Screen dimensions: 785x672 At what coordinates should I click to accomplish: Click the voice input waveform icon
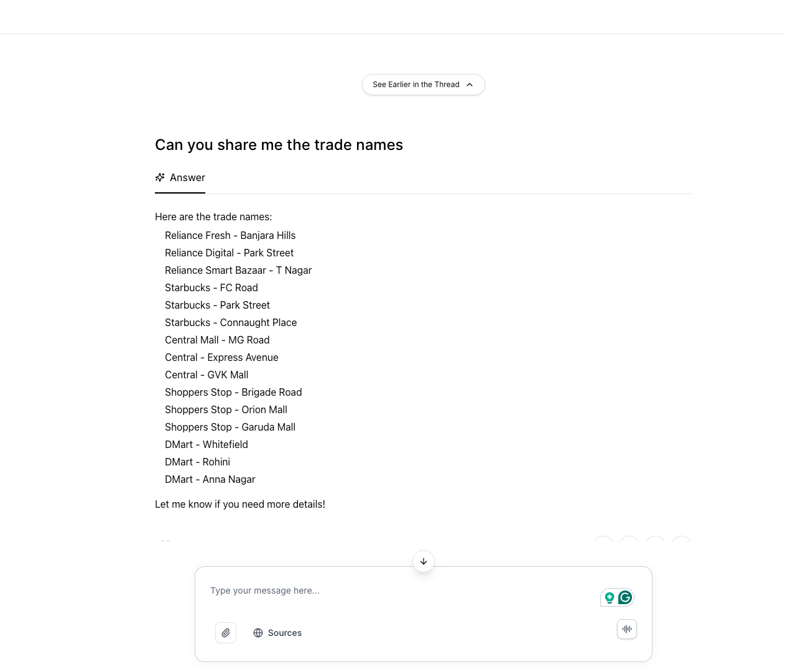627,629
